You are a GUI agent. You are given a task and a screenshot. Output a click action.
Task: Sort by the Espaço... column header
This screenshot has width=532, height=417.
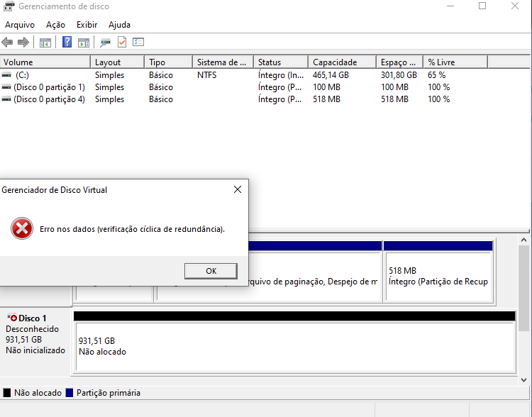[399, 62]
